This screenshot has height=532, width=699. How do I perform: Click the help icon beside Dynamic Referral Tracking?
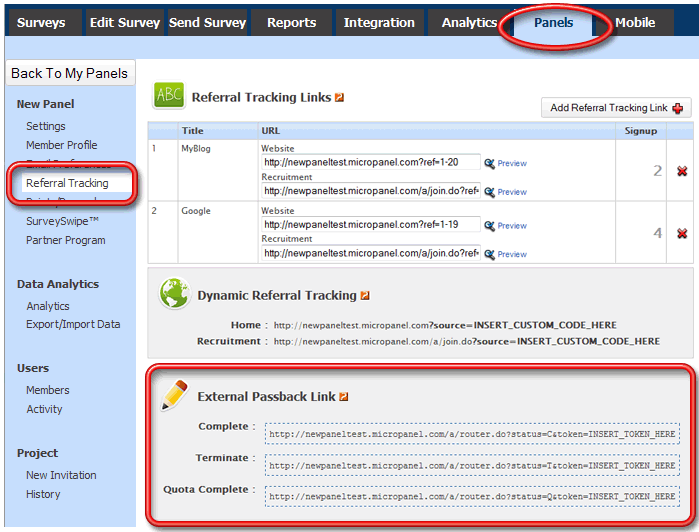[365, 295]
